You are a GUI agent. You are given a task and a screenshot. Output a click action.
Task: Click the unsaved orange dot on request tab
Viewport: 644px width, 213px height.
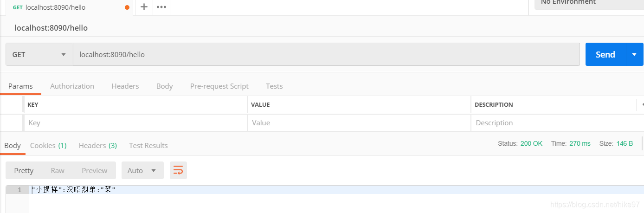click(x=127, y=7)
